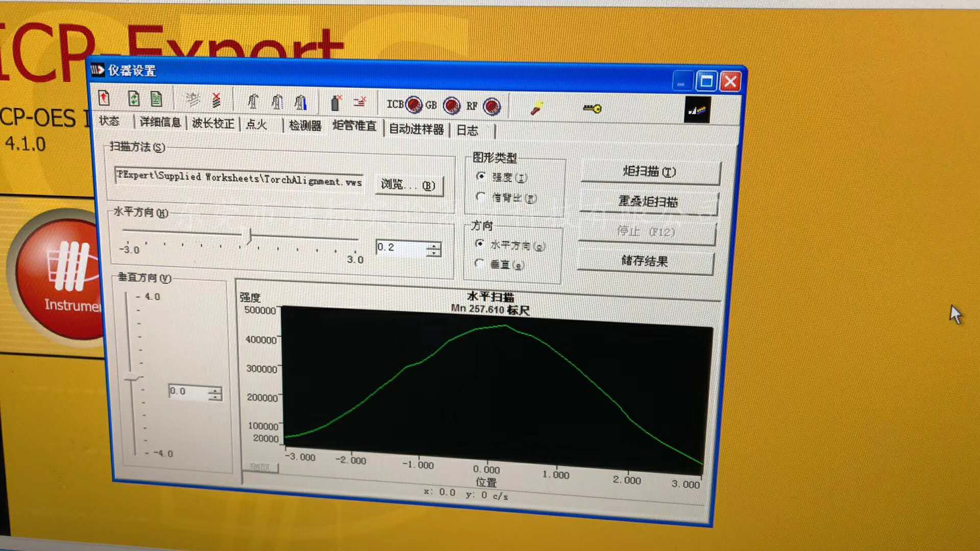
Task: Open the 自动进样器 tab
Action: coord(416,129)
